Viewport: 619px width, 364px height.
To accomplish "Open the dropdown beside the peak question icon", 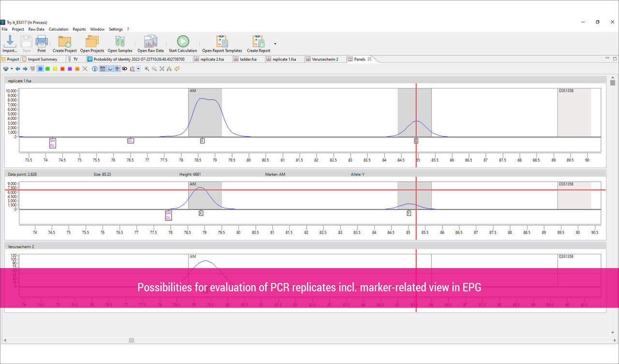I will (138, 69).
